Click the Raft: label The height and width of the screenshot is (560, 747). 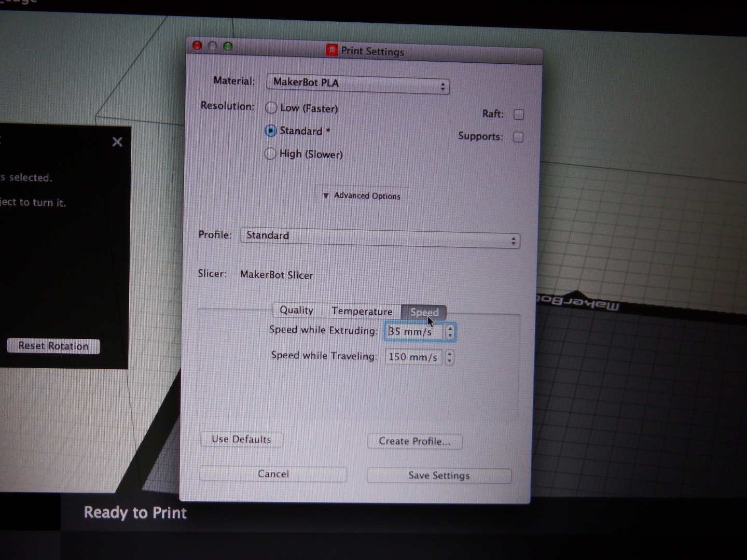[x=493, y=114]
